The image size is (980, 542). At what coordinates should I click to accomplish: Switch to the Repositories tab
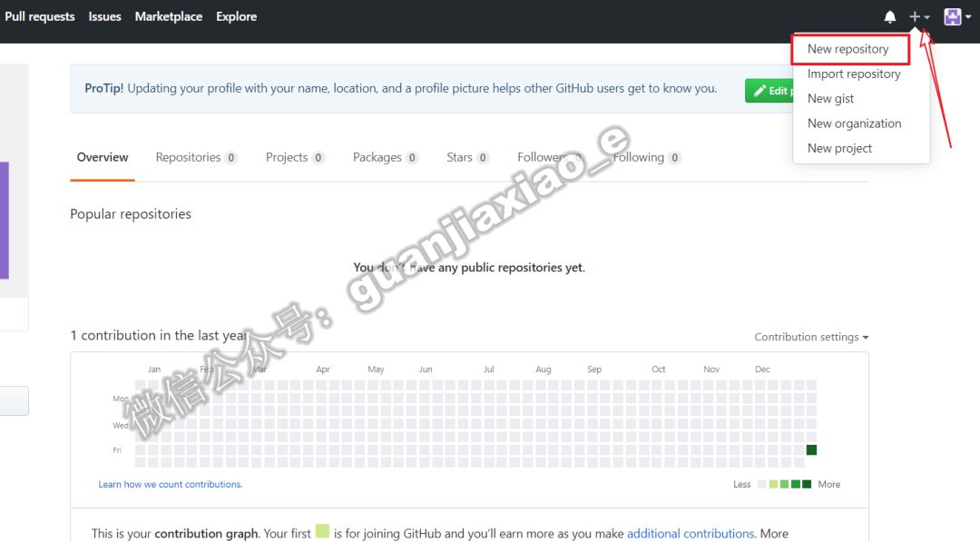(196, 158)
